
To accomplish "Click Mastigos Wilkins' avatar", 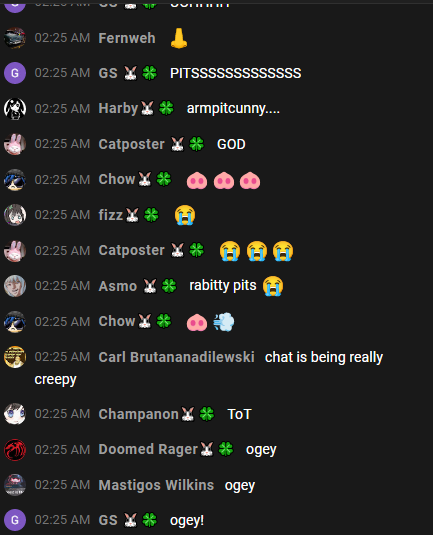I will click(15, 485).
